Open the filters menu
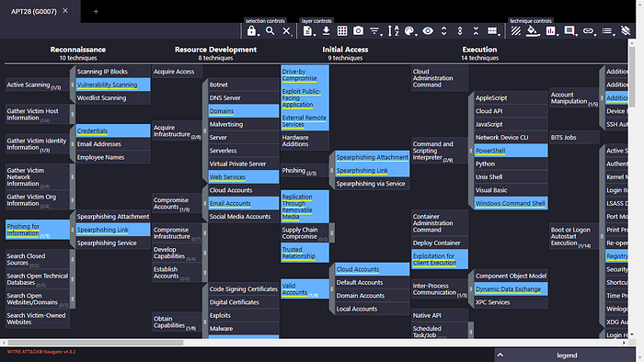The height and width of the screenshot is (362, 644). [x=374, y=30]
